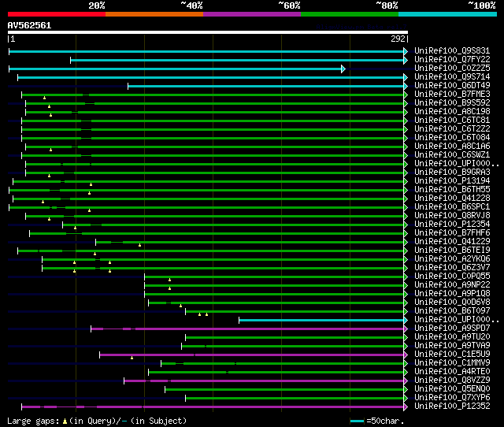The height and width of the screenshot is (427, 504).
Task: Select the white AV562561 query sequence bar
Action: coord(208,32)
